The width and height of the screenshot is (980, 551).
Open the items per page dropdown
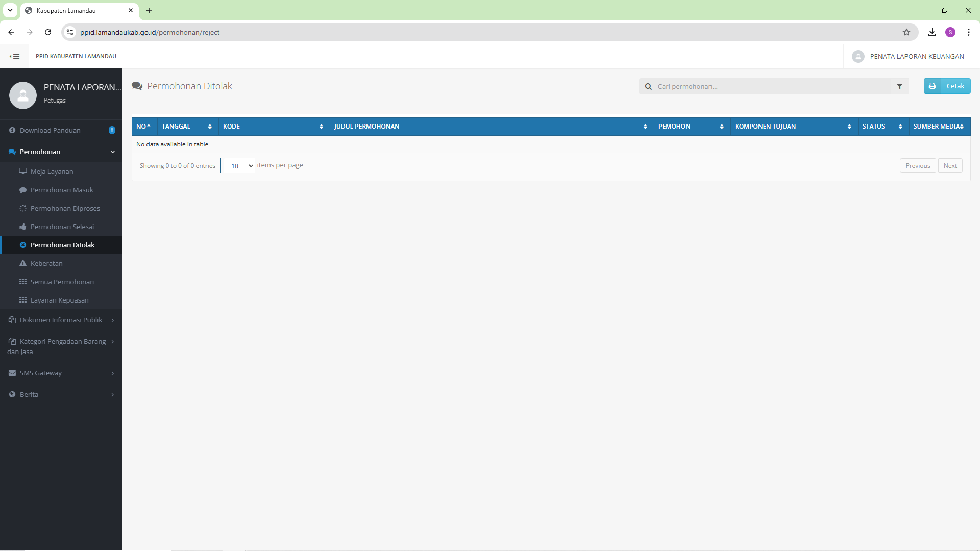click(x=240, y=166)
